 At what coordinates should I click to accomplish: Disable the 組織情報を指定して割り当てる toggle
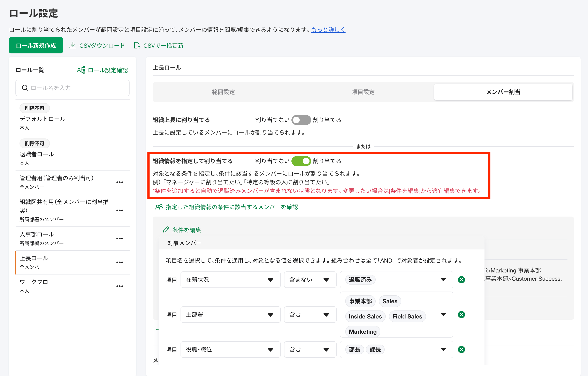301,161
